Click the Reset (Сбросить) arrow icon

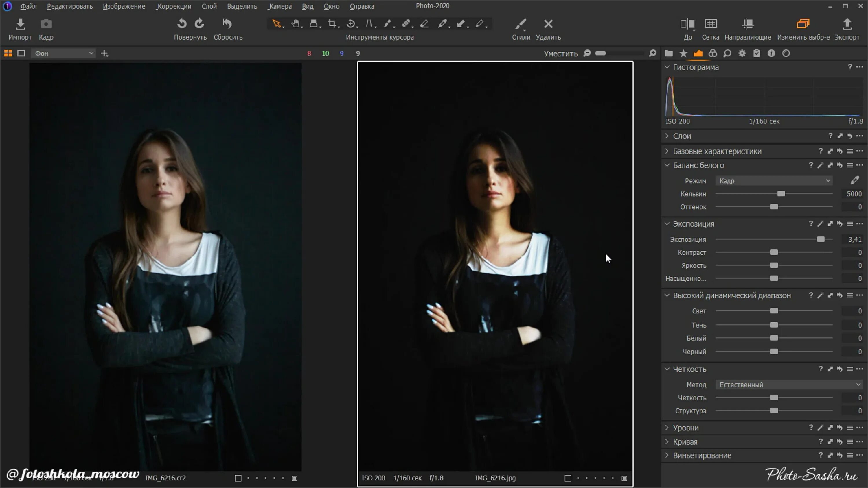tap(227, 24)
